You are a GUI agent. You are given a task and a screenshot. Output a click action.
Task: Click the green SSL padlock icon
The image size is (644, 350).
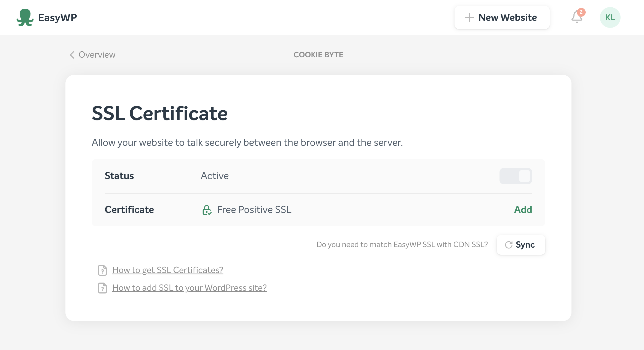click(207, 210)
